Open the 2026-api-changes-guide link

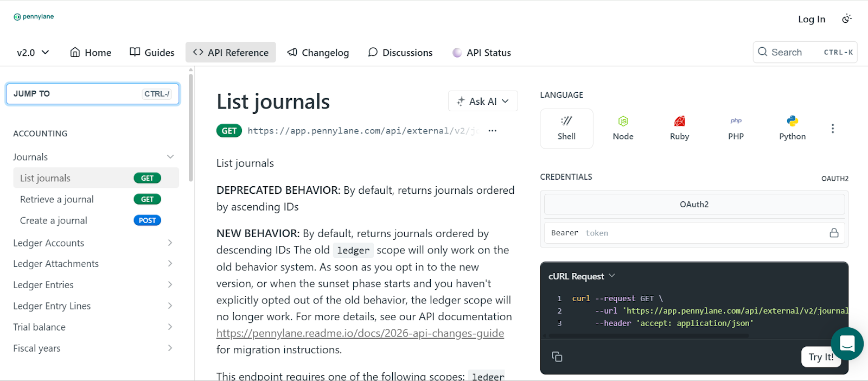[x=360, y=333]
